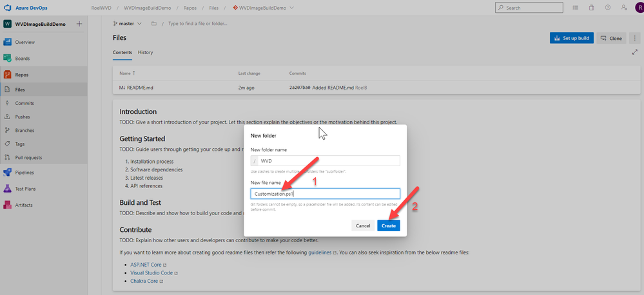Click the 2m ago cell
Viewport: 644px width, 295px height.
(x=246, y=88)
